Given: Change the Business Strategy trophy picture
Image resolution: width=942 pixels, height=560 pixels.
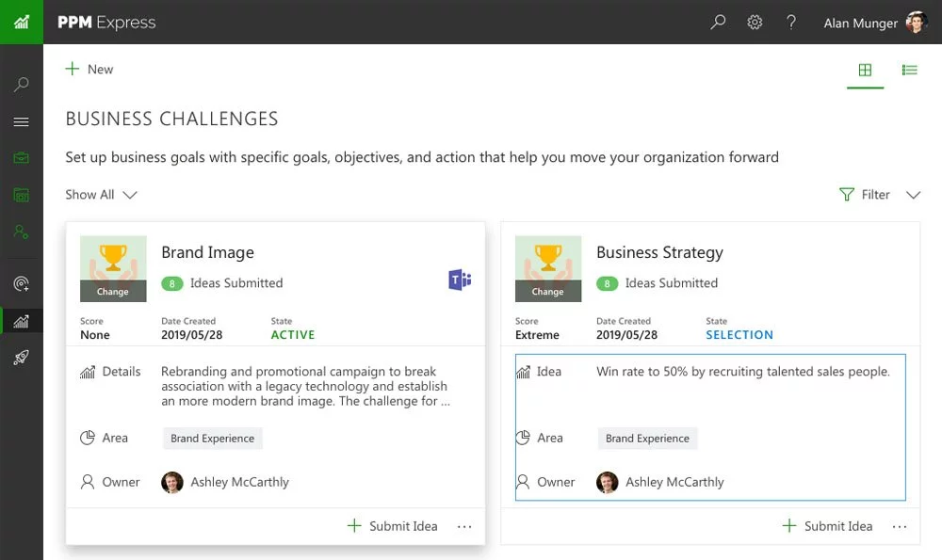Looking at the screenshot, I should coord(548,291).
